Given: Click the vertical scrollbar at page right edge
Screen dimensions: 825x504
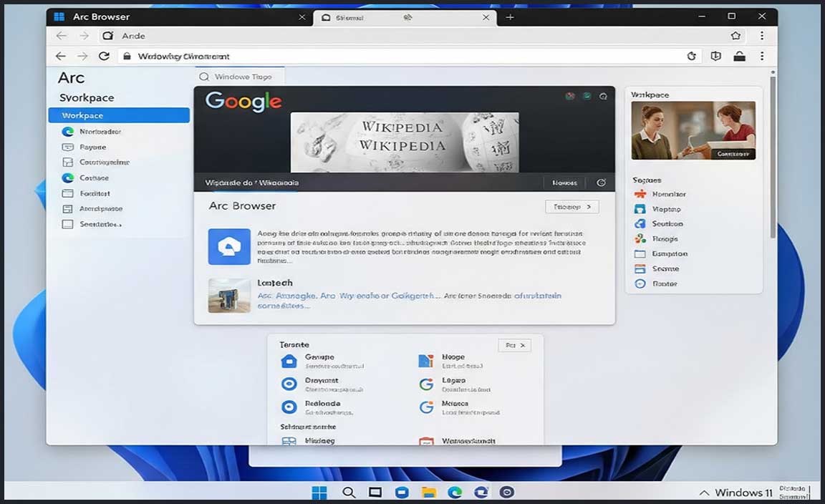Looking at the screenshot, I should point(773,157).
